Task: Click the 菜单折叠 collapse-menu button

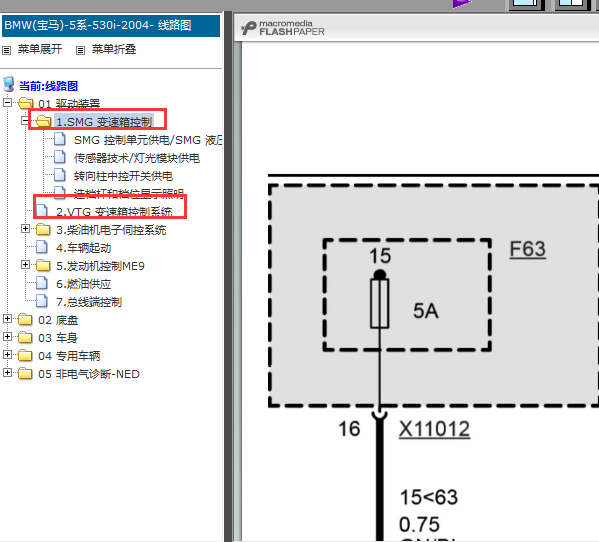Action: [x=114, y=49]
